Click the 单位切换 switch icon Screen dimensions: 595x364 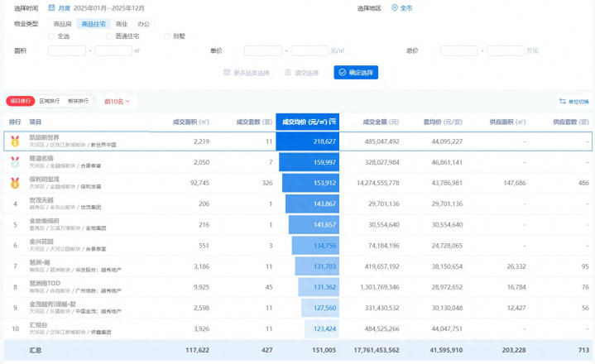point(563,101)
